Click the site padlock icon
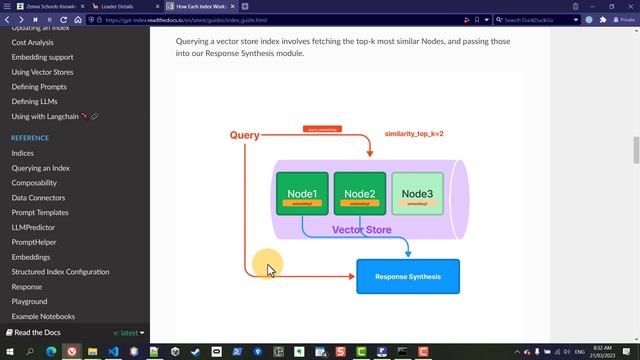Screen dimensions: 640x360 pos(99,20)
